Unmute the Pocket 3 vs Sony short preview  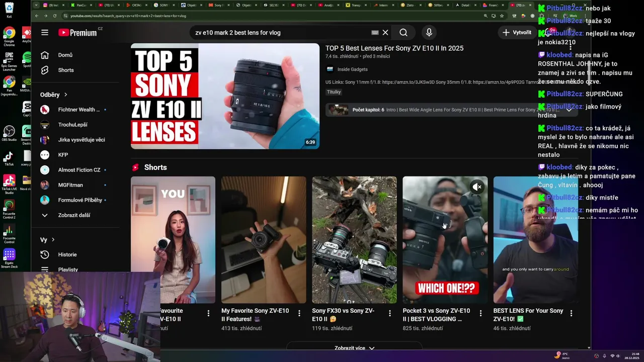click(477, 187)
